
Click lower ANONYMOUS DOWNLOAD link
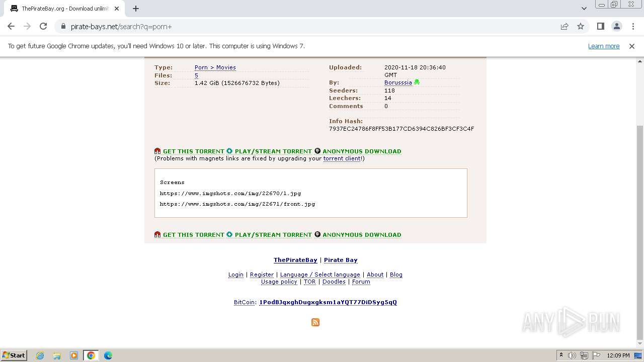[x=362, y=235]
